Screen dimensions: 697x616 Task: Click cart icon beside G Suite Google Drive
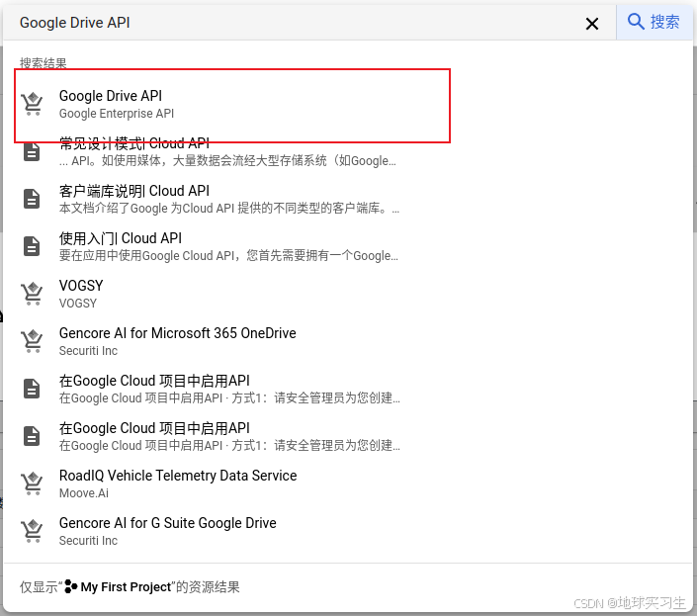click(x=33, y=531)
